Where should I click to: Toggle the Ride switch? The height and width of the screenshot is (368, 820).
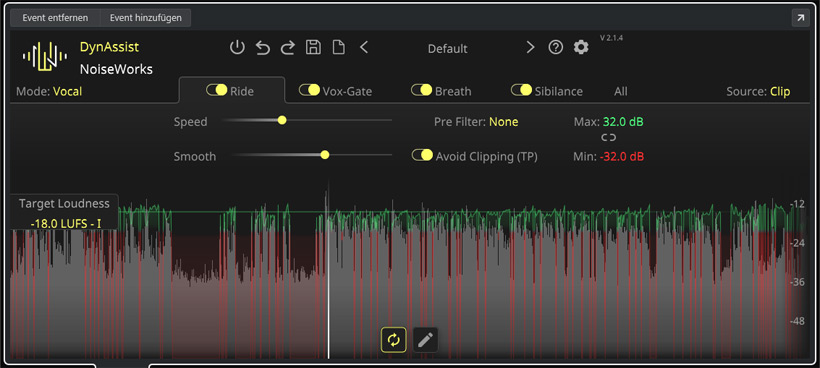[x=217, y=90]
